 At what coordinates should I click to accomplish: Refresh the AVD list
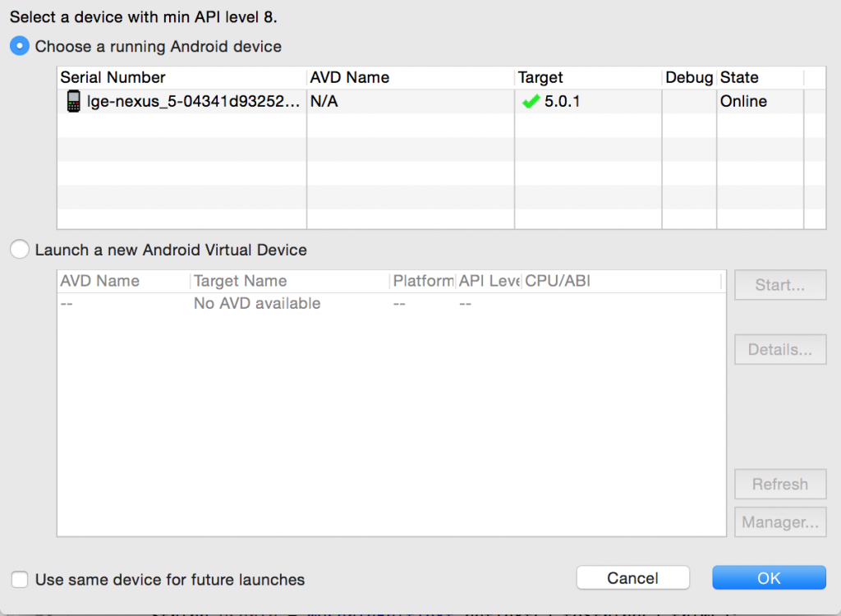[779, 485]
